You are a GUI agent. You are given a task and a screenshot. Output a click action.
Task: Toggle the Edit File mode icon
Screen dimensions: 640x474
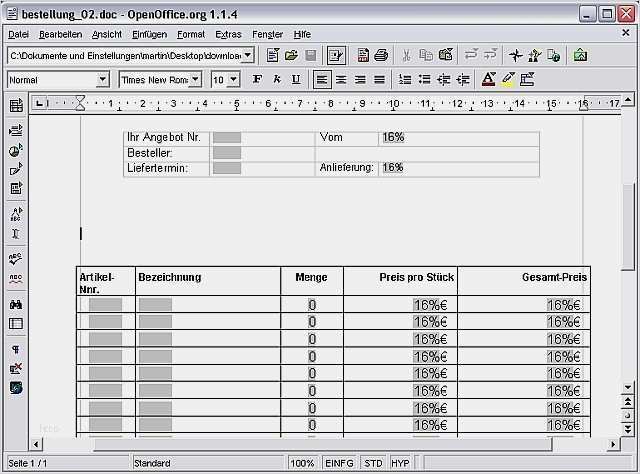[336, 55]
